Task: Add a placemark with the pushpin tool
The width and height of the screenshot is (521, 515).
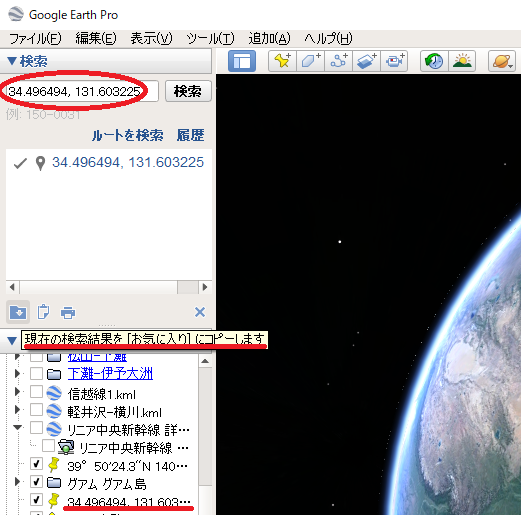Action: (282, 61)
